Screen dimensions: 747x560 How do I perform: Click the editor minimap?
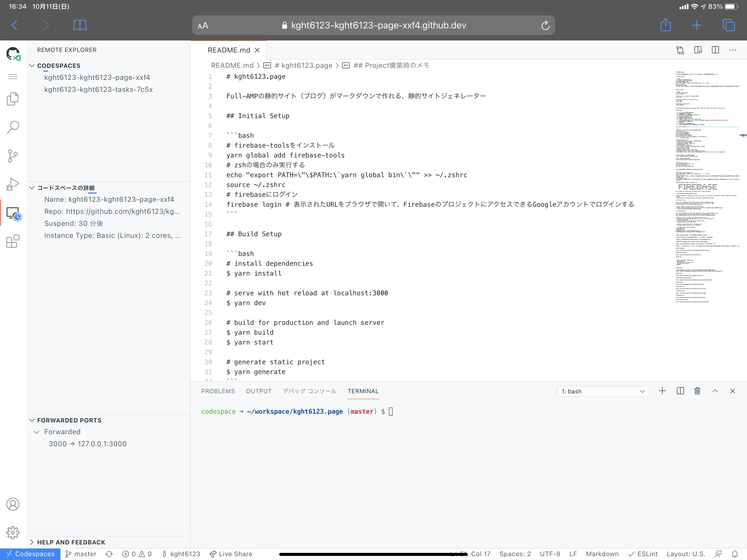point(707,187)
